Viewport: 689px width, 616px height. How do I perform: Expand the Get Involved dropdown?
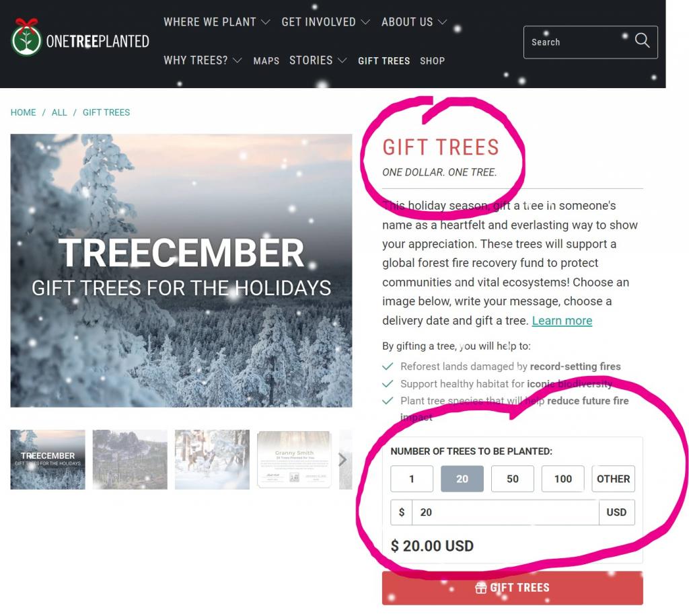(326, 22)
